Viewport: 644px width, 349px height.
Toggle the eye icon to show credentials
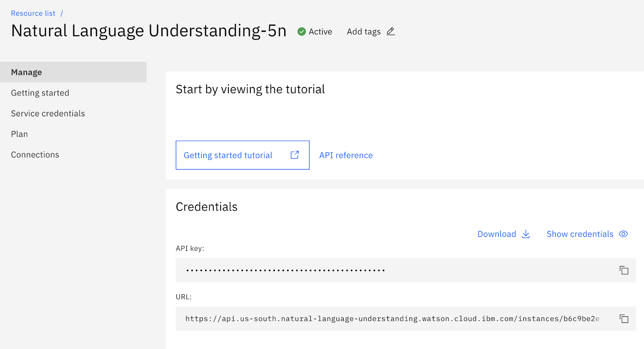(623, 234)
